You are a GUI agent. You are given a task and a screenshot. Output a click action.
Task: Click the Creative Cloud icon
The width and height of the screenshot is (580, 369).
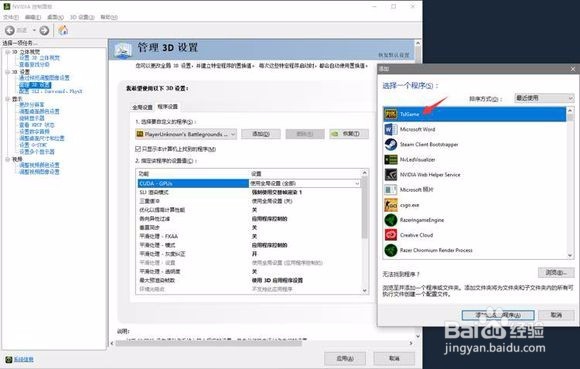click(x=391, y=235)
